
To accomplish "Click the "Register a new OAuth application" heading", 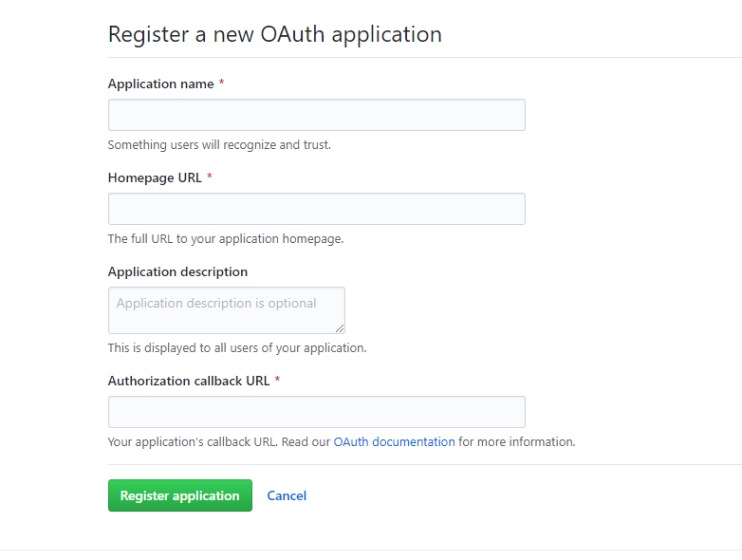I will (x=274, y=34).
